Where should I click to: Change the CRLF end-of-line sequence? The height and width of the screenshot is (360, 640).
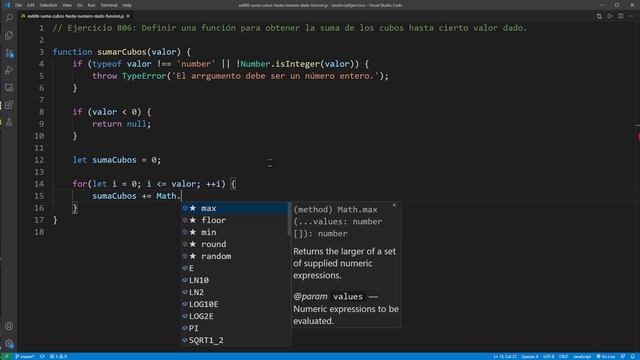tap(563, 356)
